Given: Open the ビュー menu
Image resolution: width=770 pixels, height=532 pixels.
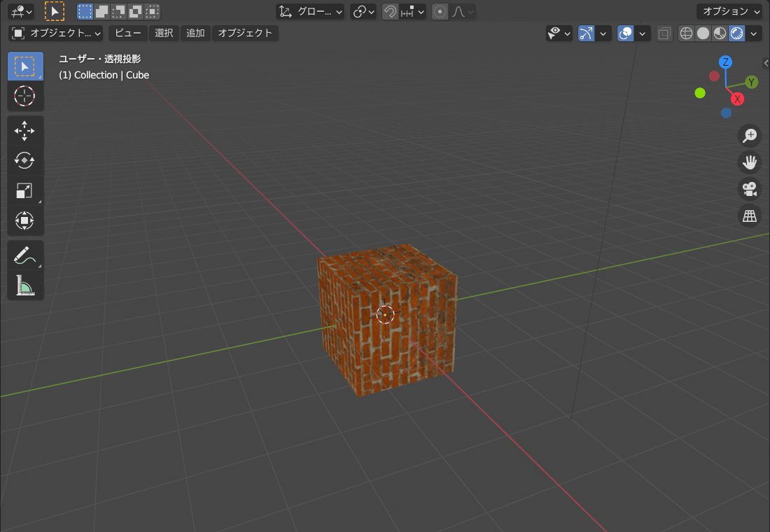Looking at the screenshot, I should (x=127, y=34).
